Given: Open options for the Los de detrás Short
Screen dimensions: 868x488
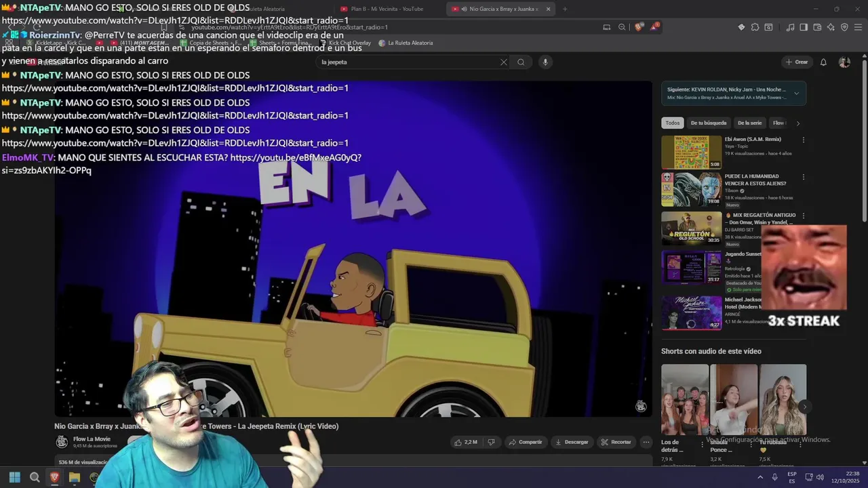Looking at the screenshot, I should 702,445.
